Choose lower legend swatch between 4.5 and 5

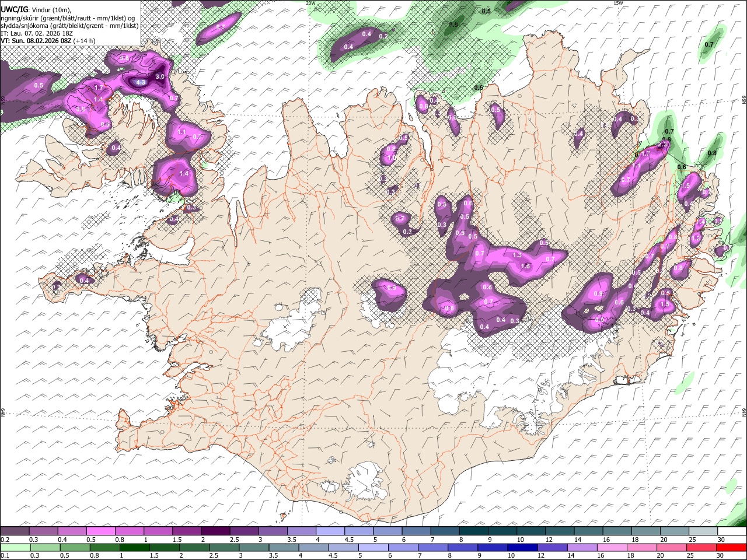[x=343, y=547]
